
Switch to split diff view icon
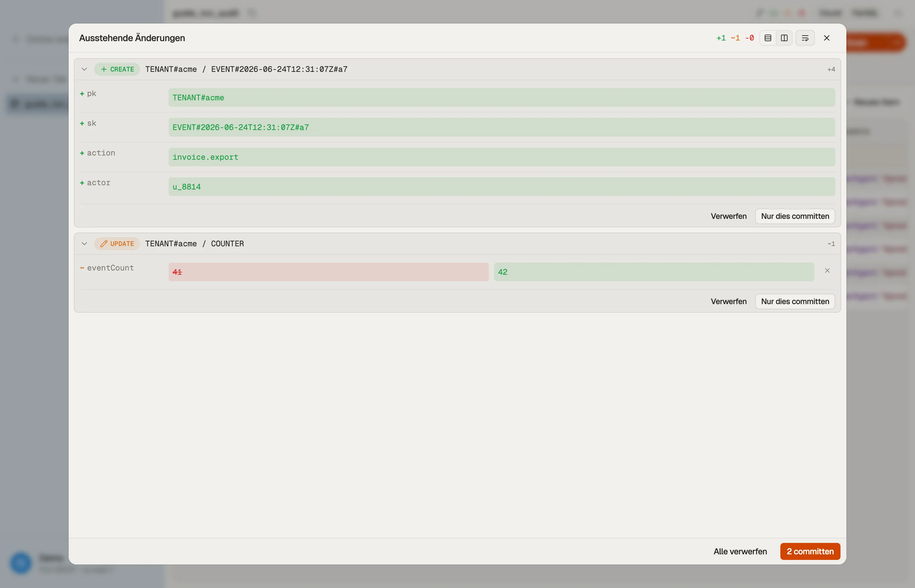click(x=784, y=38)
